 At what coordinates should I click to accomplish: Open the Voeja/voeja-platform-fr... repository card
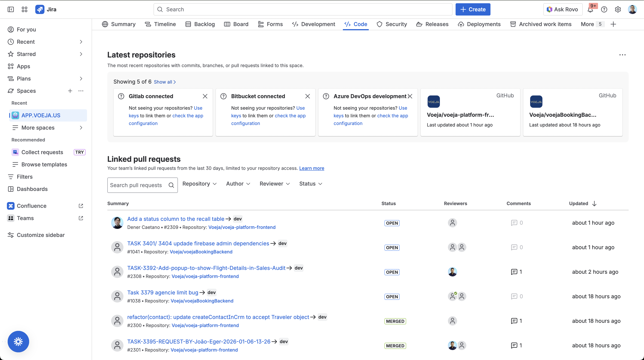tap(470, 112)
